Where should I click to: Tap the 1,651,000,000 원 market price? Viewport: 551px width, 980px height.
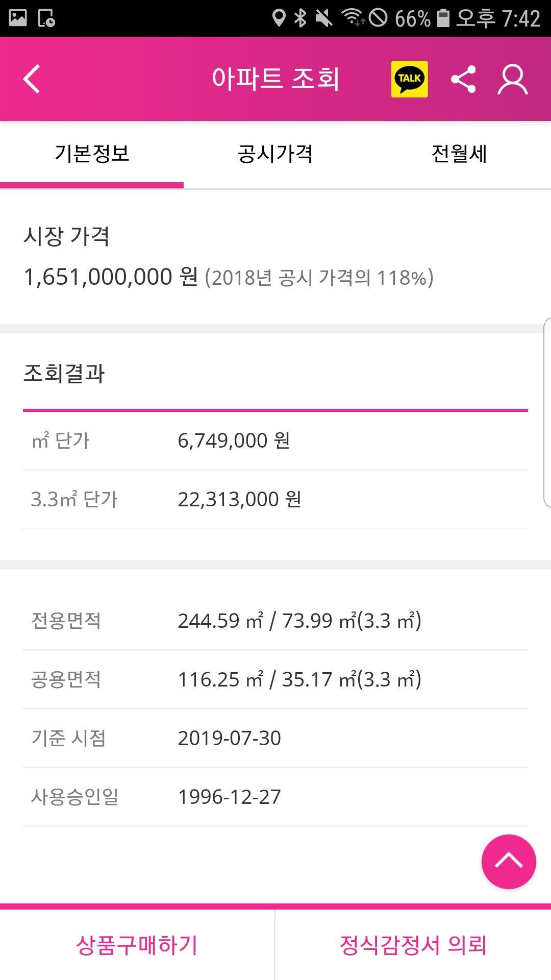pyautogui.click(x=111, y=277)
